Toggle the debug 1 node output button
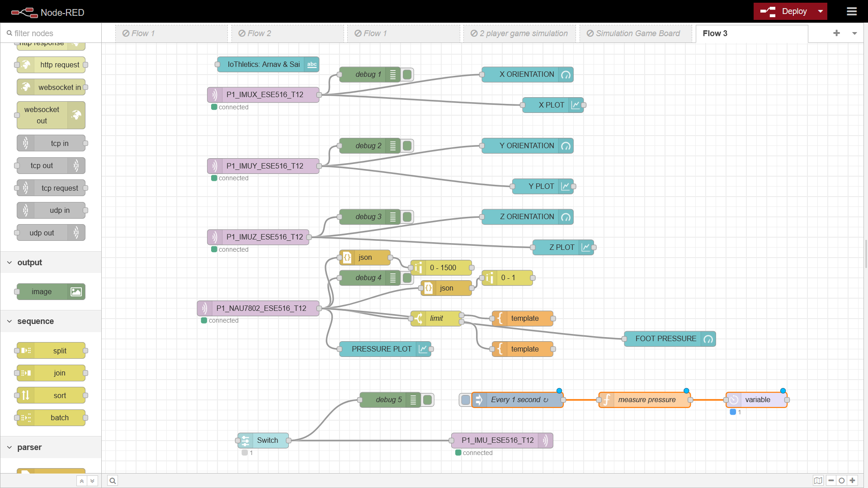The image size is (868, 488). tap(407, 75)
